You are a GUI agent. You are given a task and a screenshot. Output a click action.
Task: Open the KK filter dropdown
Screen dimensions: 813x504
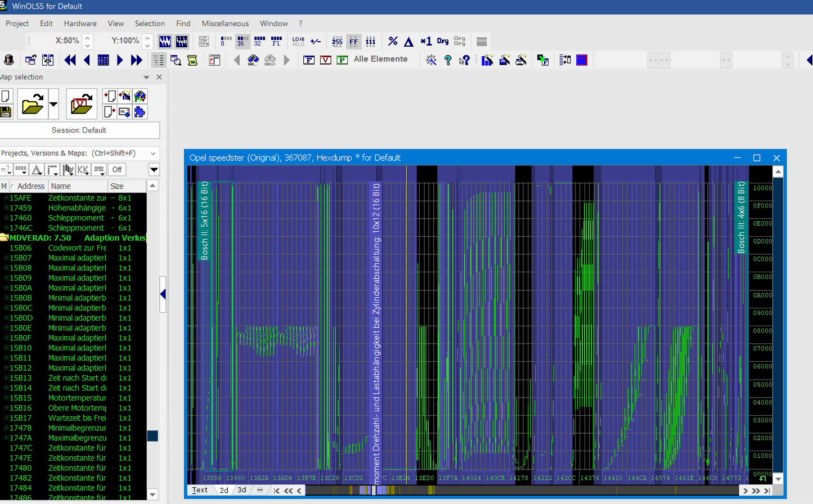[83, 169]
